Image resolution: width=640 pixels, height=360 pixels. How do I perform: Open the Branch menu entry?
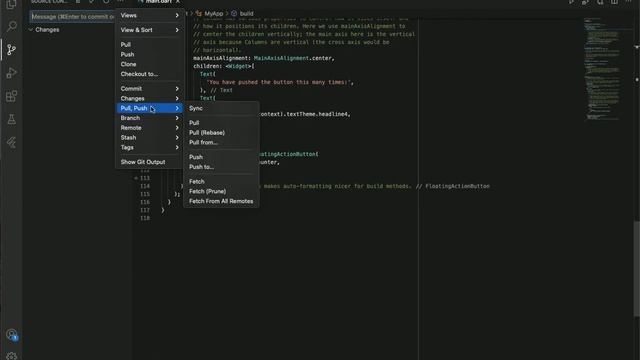(149, 118)
